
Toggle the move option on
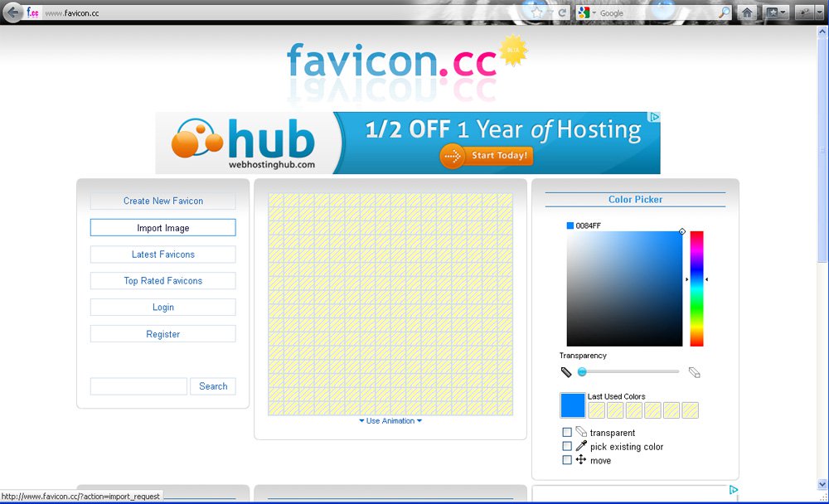[x=567, y=460]
